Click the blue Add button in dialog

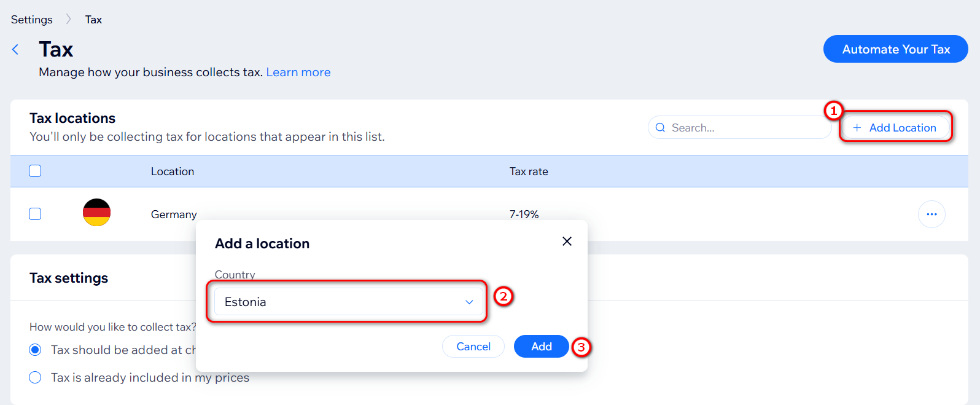coord(541,347)
